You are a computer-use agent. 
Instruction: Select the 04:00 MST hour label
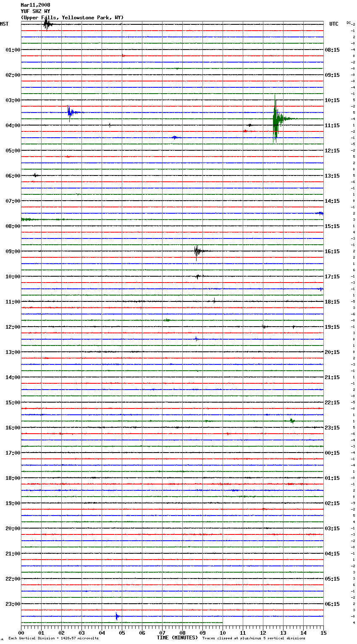[x=13, y=126]
